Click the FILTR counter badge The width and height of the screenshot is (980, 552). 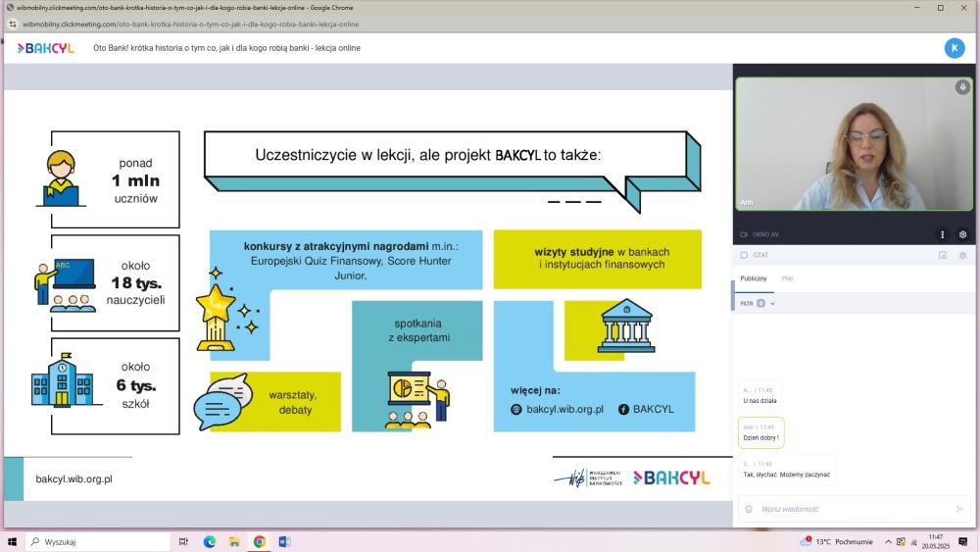tap(760, 303)
